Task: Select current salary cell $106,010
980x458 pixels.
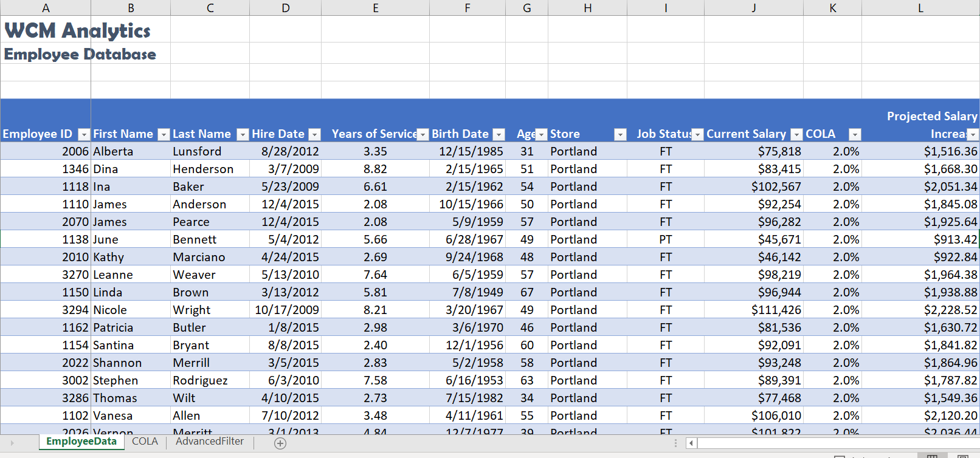Action: (x=754, y=415)
